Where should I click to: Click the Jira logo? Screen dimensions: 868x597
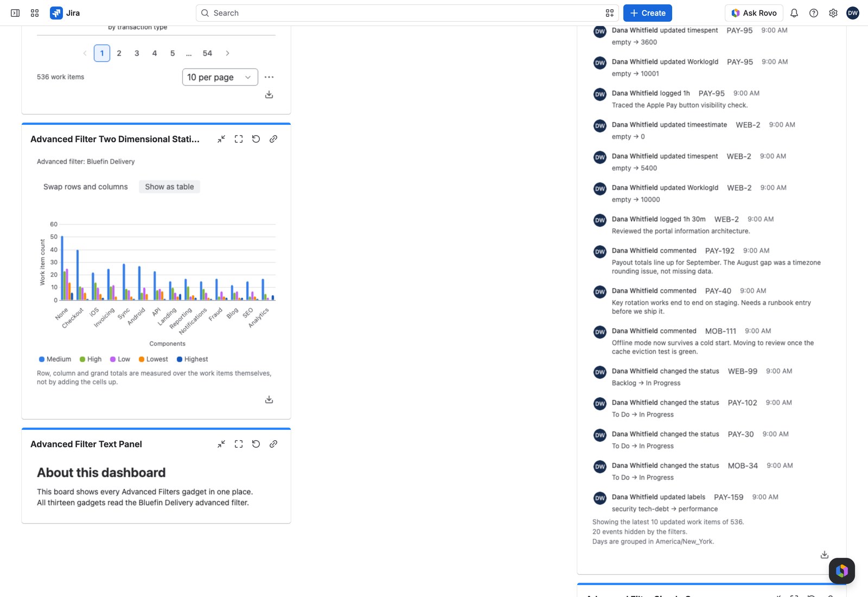tap(65, 13)
